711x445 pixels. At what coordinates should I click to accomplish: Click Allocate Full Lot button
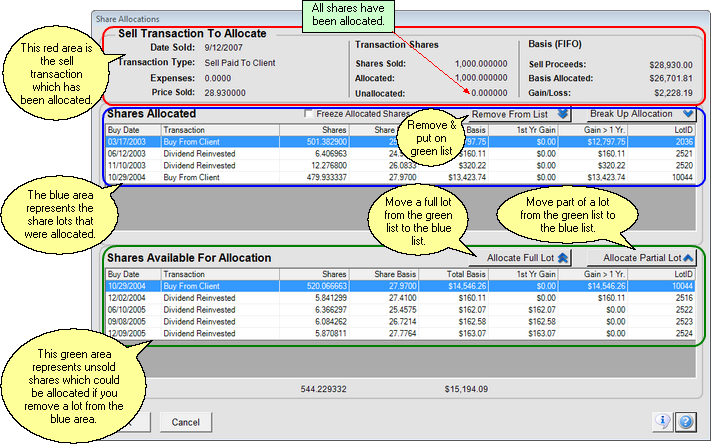(x=519, y=258)
